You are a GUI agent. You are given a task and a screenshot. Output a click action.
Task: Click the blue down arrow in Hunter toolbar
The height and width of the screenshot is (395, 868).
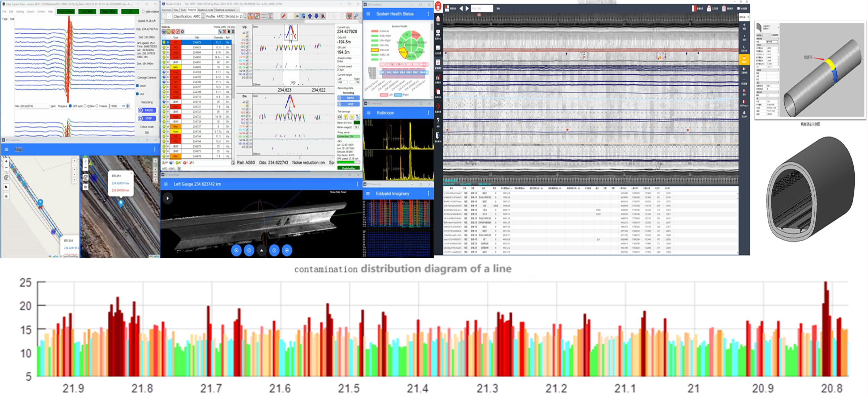[316, 16]
